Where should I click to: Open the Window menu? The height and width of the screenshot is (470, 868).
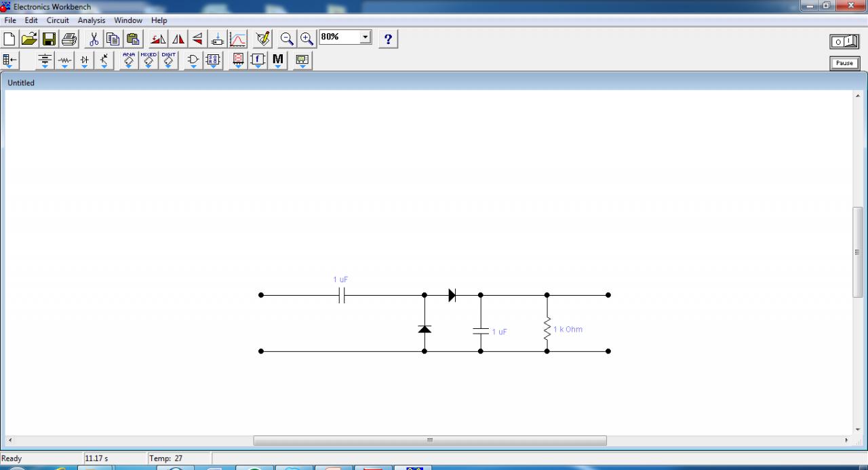click(x=128, y=20)
